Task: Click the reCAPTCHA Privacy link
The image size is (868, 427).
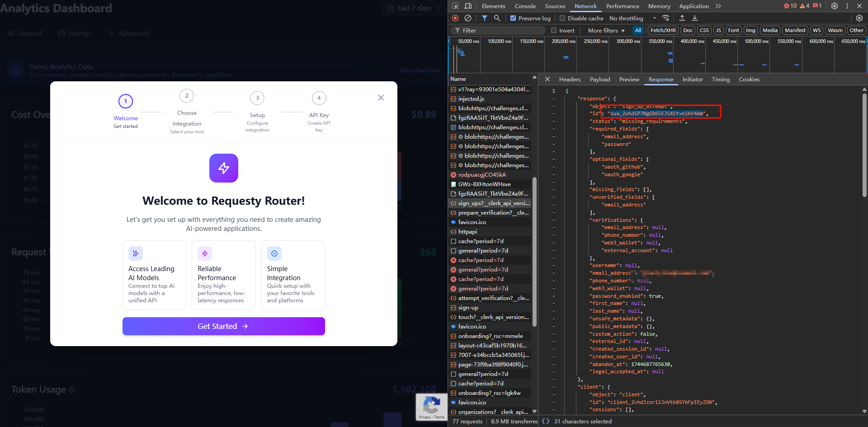Action: tap(425, 417)
